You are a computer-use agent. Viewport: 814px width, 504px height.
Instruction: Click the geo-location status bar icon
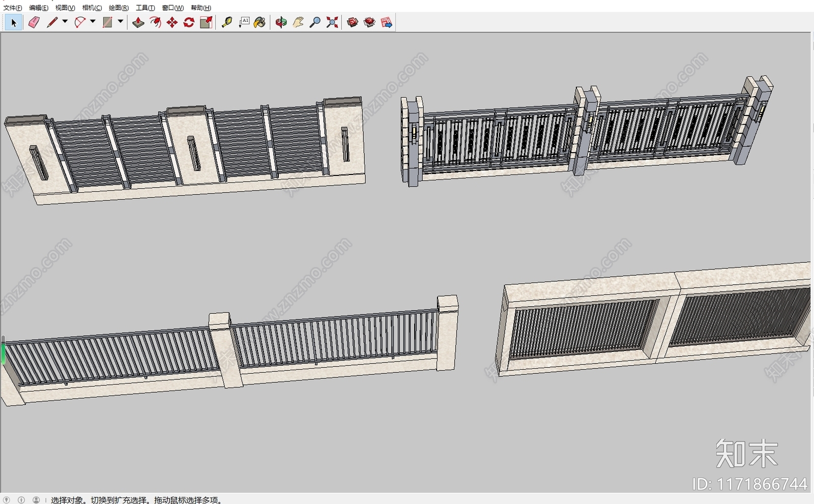click(x=7, y=500)
